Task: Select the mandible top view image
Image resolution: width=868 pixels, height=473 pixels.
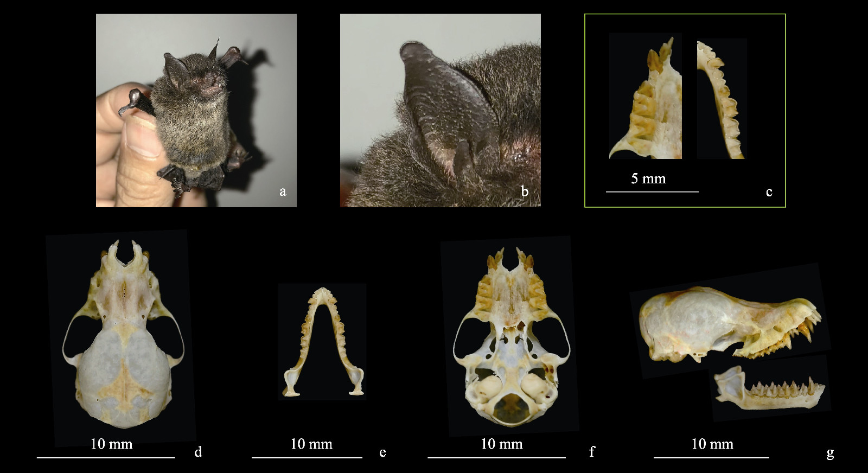Action: [x=322, y=342]
